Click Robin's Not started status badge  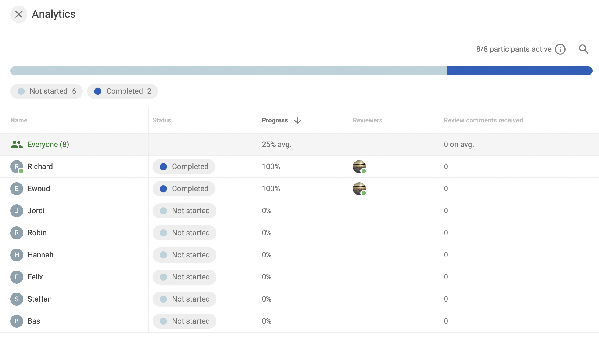tap(184, 233)
